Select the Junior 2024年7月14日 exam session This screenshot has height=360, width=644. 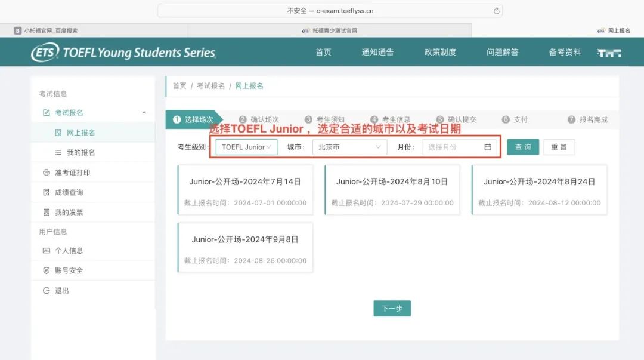(245, 190)
